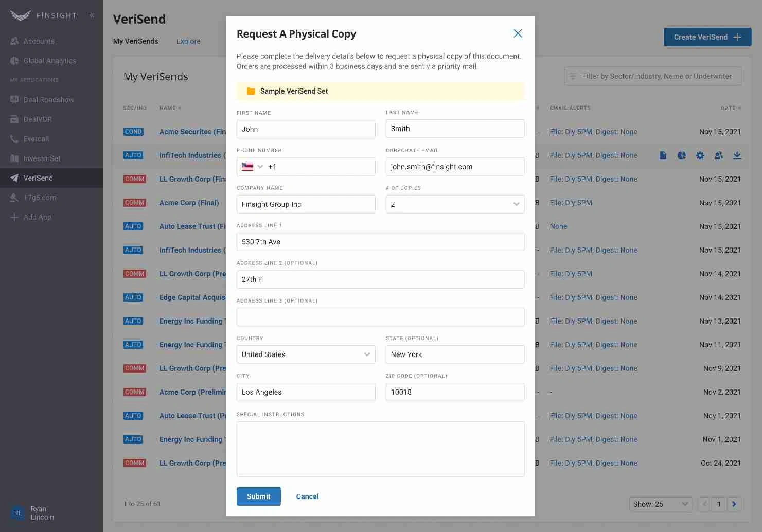762x532 pixels.
Task: Open Deal Roadshow from the sidebar
Action: pos(48,100)
